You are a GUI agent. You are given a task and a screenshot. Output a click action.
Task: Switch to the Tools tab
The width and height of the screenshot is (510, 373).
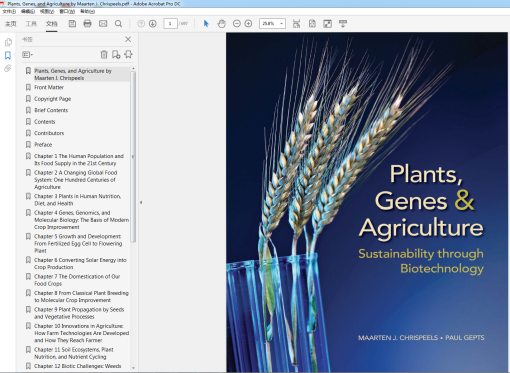[31, 24]
